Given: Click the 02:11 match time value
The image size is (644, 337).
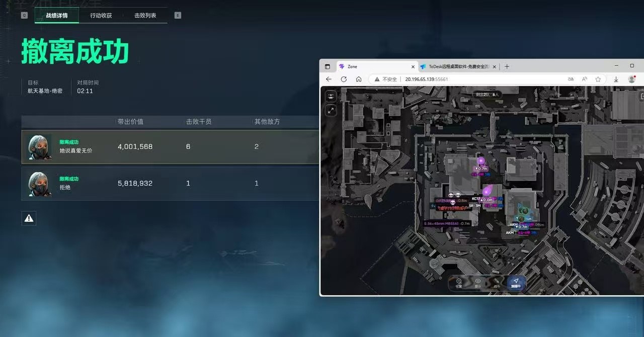Looking at the screenshot, I should 85,91.
